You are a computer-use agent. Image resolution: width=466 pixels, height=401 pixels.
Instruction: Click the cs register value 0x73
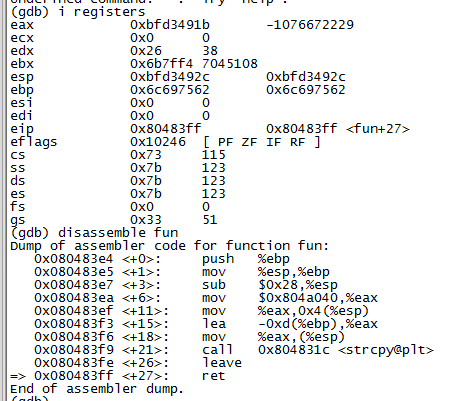tap(146, 155)
